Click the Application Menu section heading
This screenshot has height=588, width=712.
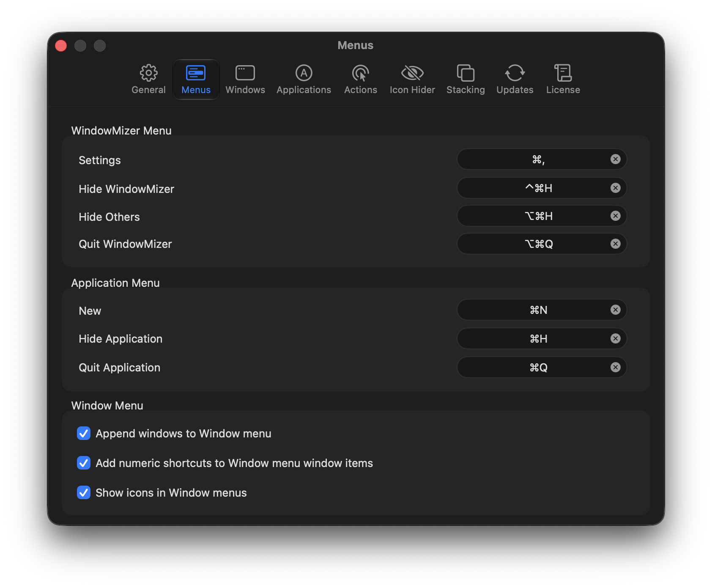(115, 283)
